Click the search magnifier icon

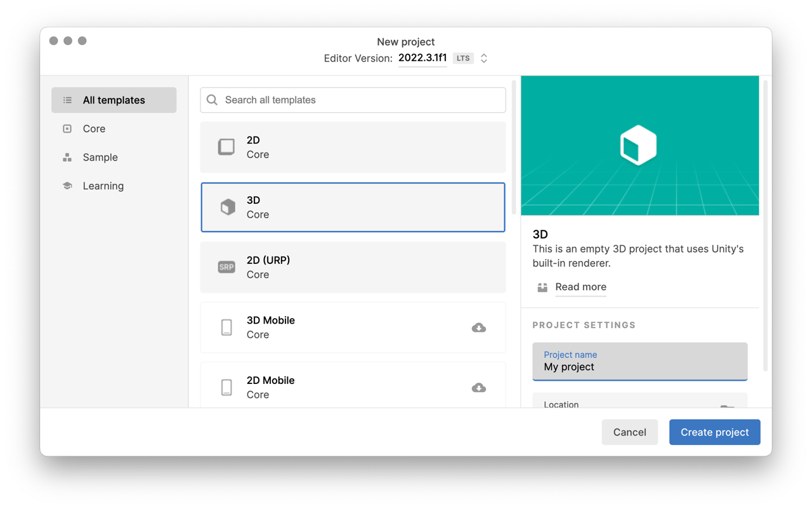coord(213,100)
